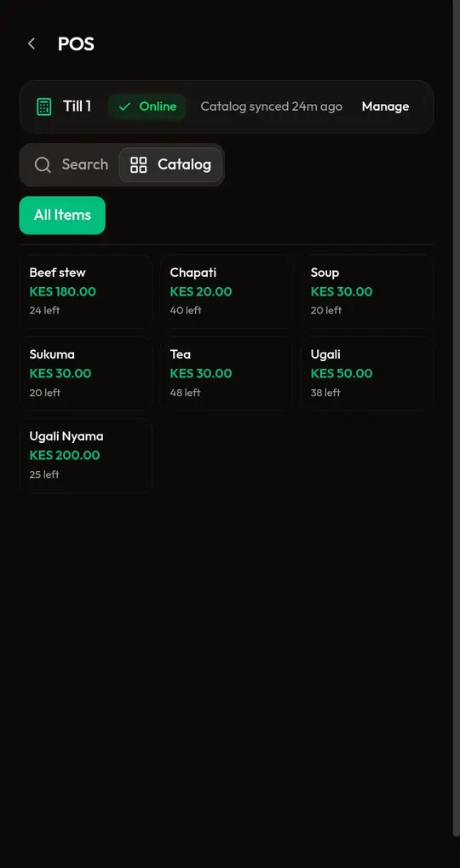Select the All Items filter
The width and height of the screenshot is (460, 868).
click(62, 215)
